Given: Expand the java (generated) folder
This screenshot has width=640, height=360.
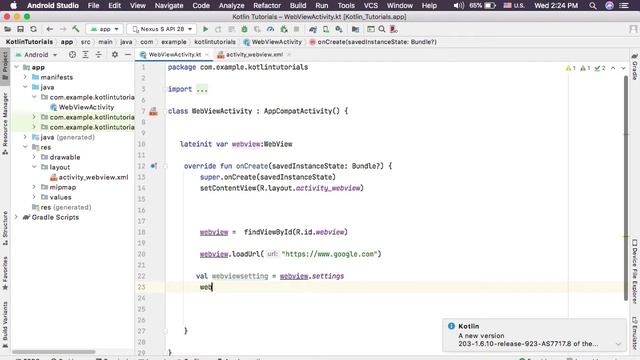Looking at the screenshot, I should [25, 137].
